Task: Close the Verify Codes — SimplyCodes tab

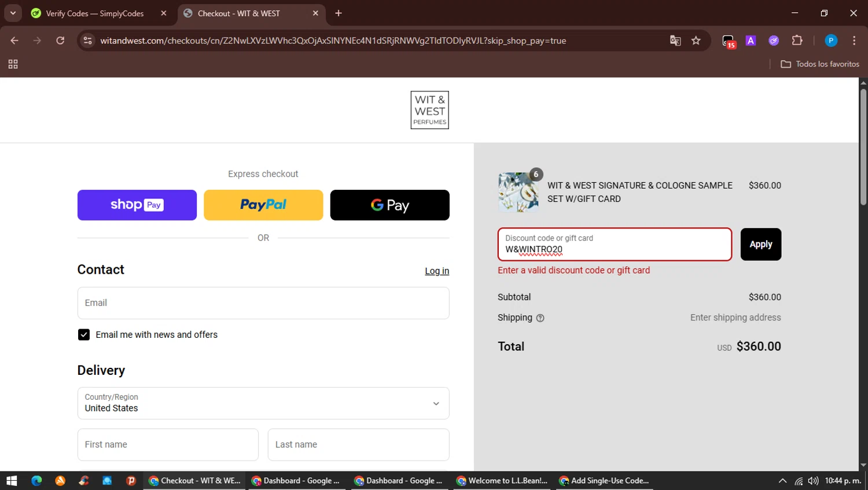Action: 164,13
